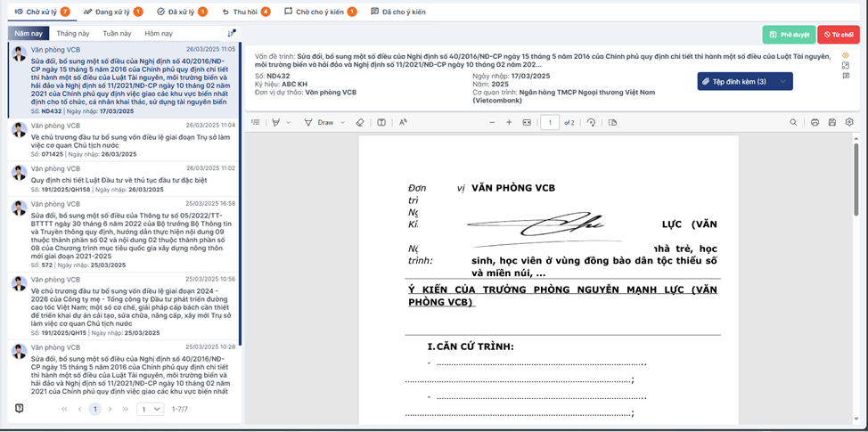Open document ND432 dated 26/03/2025 11:05
Screen dimensions: 868x432
tap(124, 80)
